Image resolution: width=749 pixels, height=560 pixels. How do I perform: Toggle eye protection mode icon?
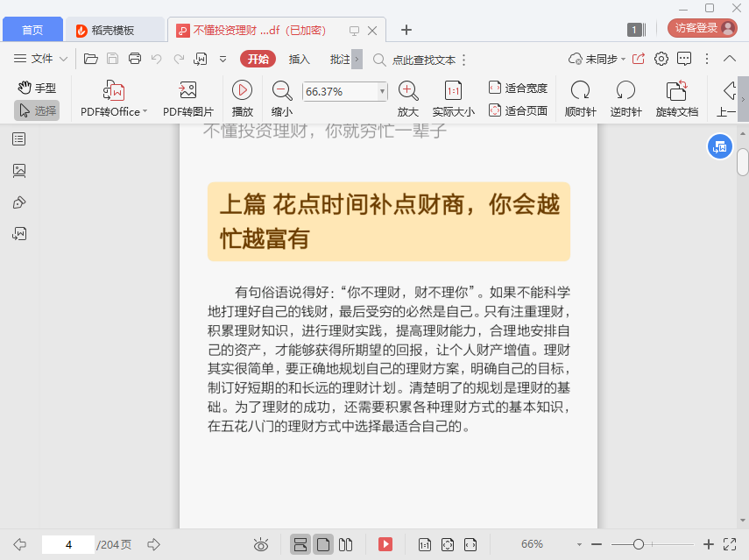click(261, 544)
